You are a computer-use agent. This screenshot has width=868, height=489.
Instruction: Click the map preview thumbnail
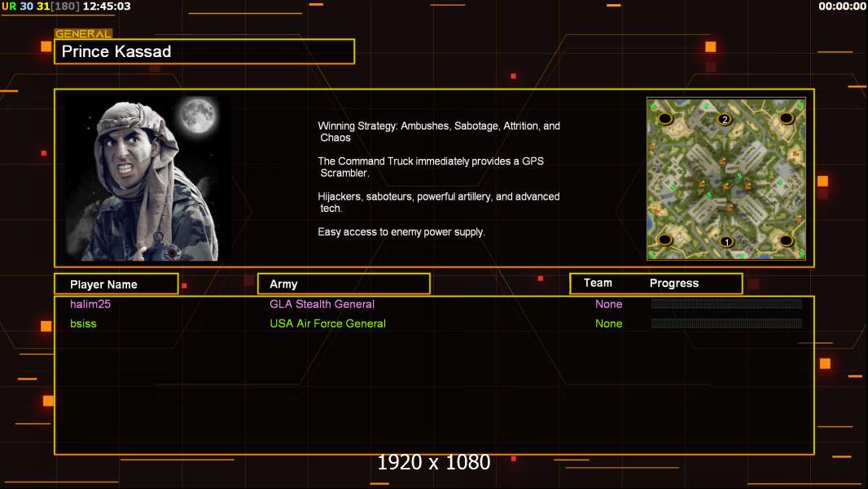click(726, 178)
